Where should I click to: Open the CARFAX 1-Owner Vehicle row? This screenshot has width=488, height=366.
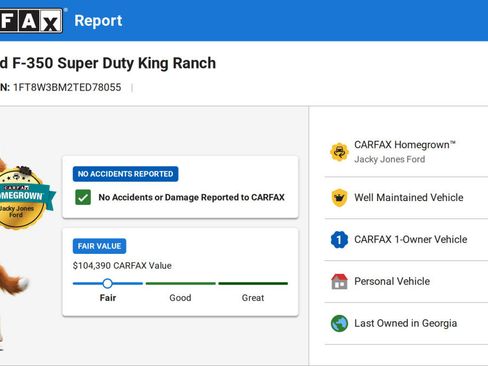(x=406, y=240)
